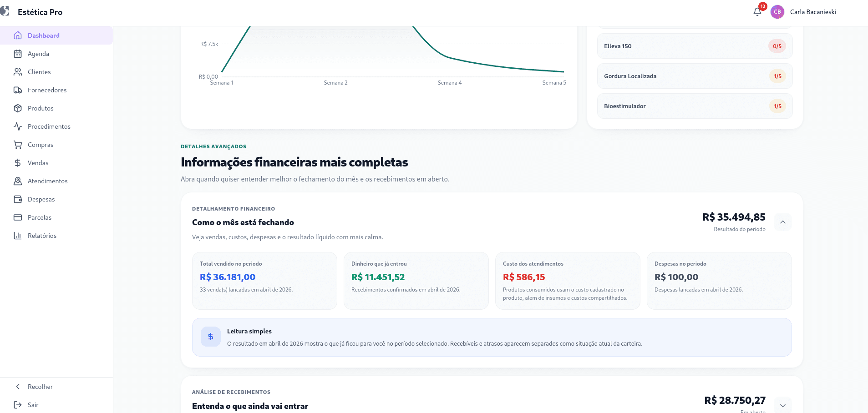868x413 pixels.
Task: Click the Leitura simples heading
Action: click(249, 331)
